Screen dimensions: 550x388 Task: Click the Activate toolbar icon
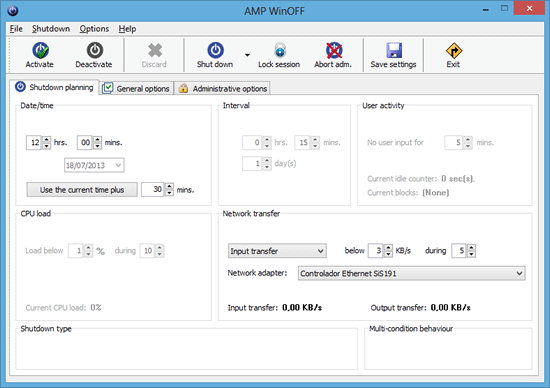40,51
